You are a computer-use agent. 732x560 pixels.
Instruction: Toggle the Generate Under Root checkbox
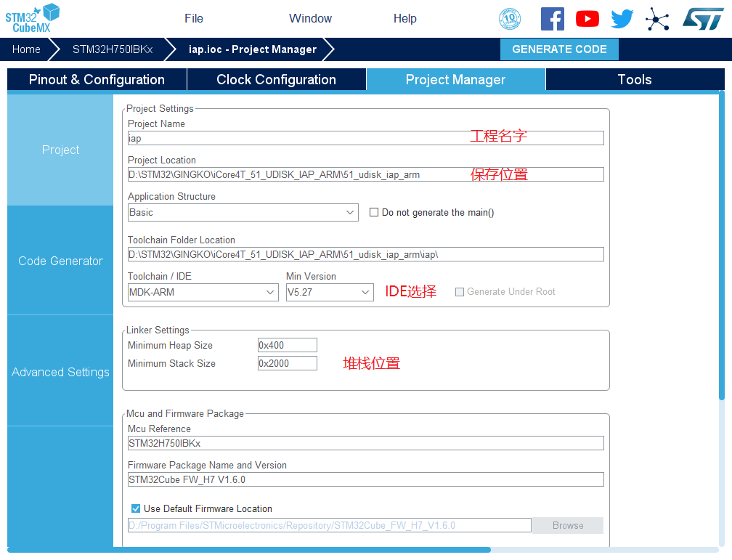[x=460, y=292]
